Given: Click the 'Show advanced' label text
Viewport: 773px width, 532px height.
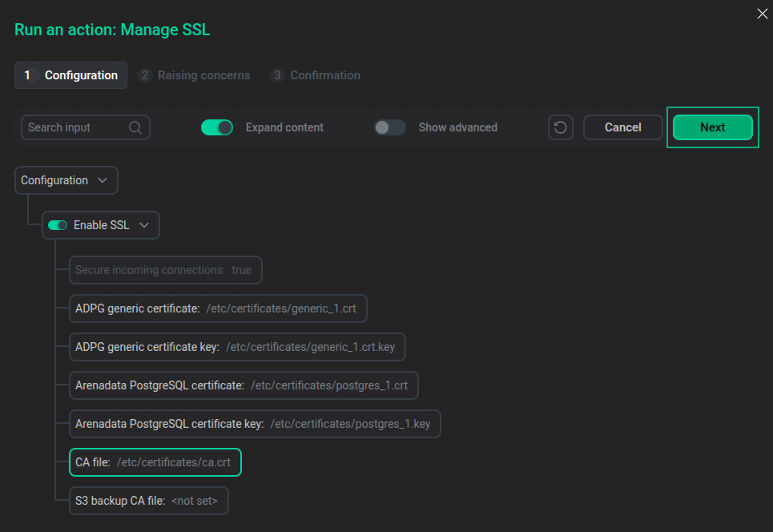Looking at the screenshot, I should tap(458, 127).
